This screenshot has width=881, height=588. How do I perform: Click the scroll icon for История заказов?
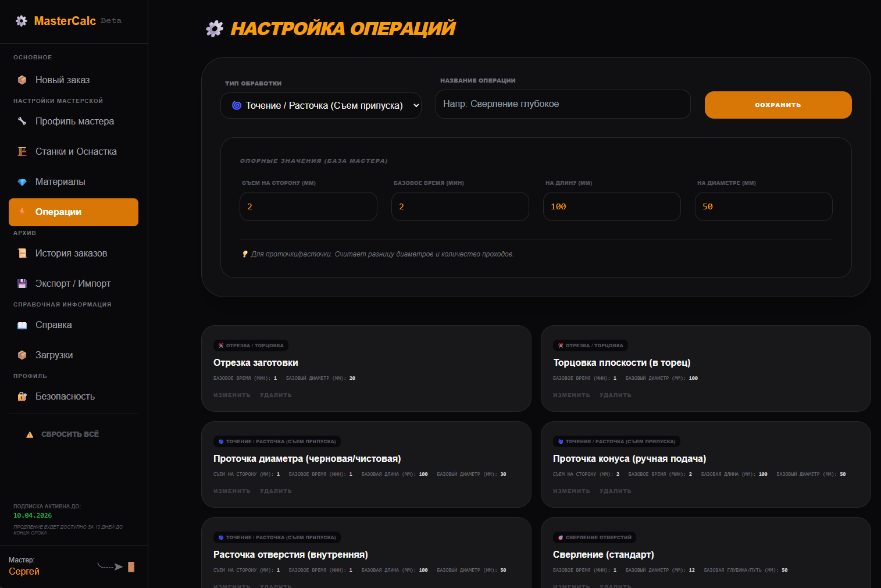pos(22,254)
